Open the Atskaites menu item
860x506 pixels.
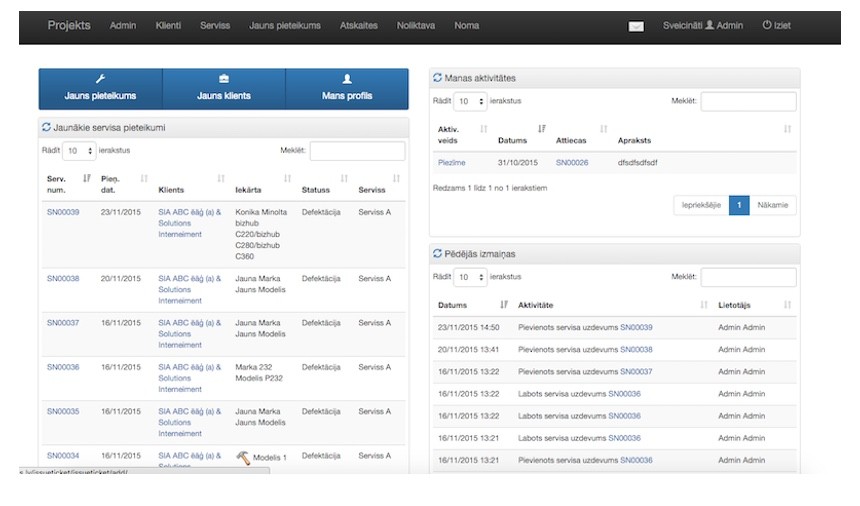359,25
